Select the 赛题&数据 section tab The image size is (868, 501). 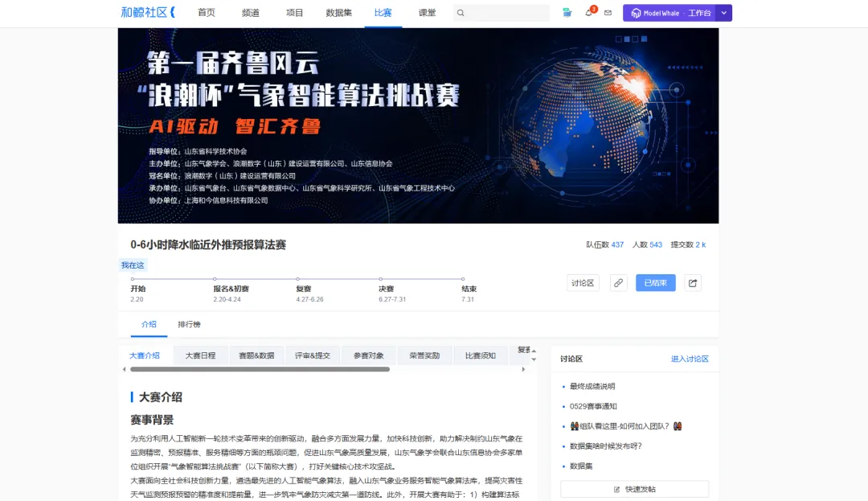256,355
